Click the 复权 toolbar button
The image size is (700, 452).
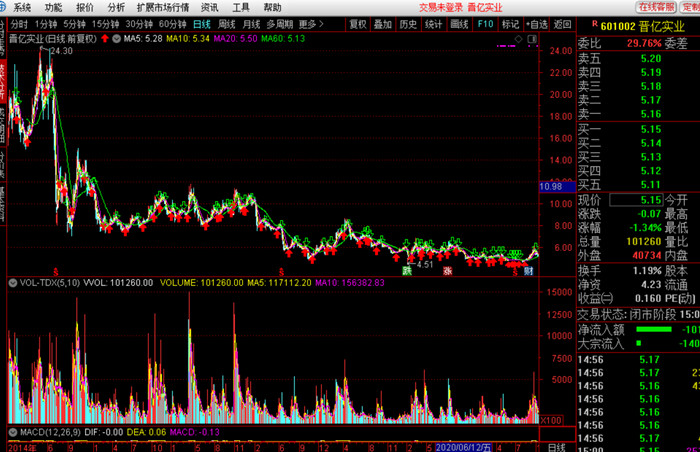click(x=358, y=24)
